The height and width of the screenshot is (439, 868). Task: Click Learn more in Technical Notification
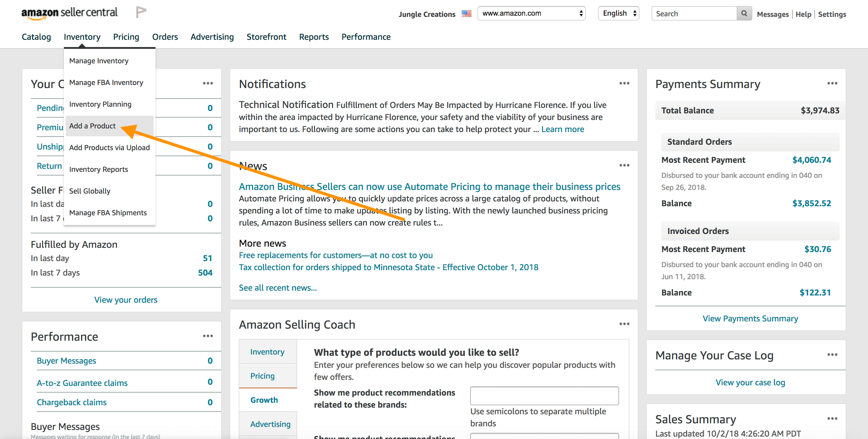click(x=562, y=129)
